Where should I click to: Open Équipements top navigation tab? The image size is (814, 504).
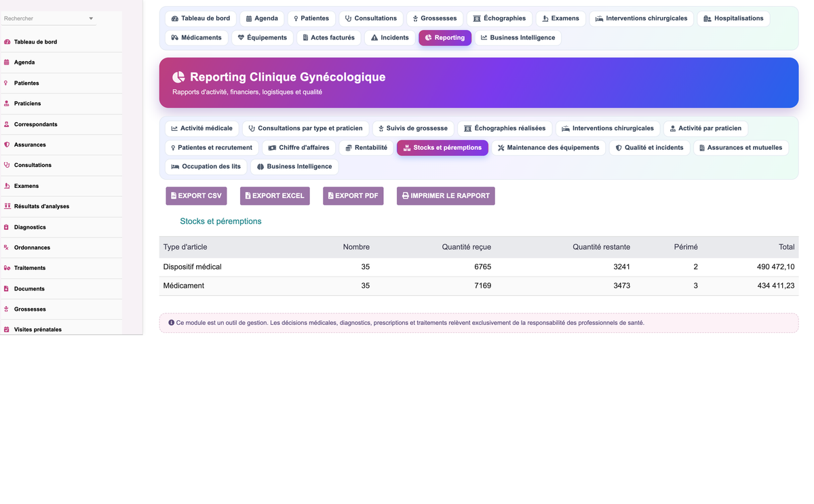pos(263,38)
